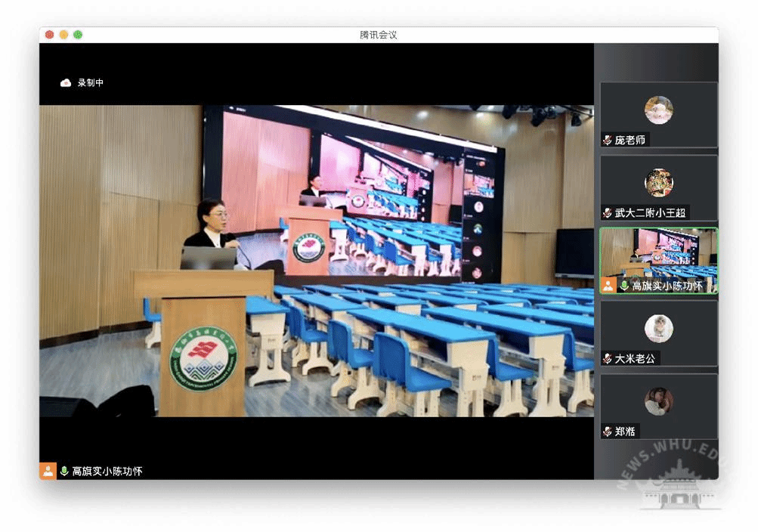Image resolution: width=758 pixels, height=532 pixels.
Task: Click the speaker name label under main video
Action: [x=107, y=472]
